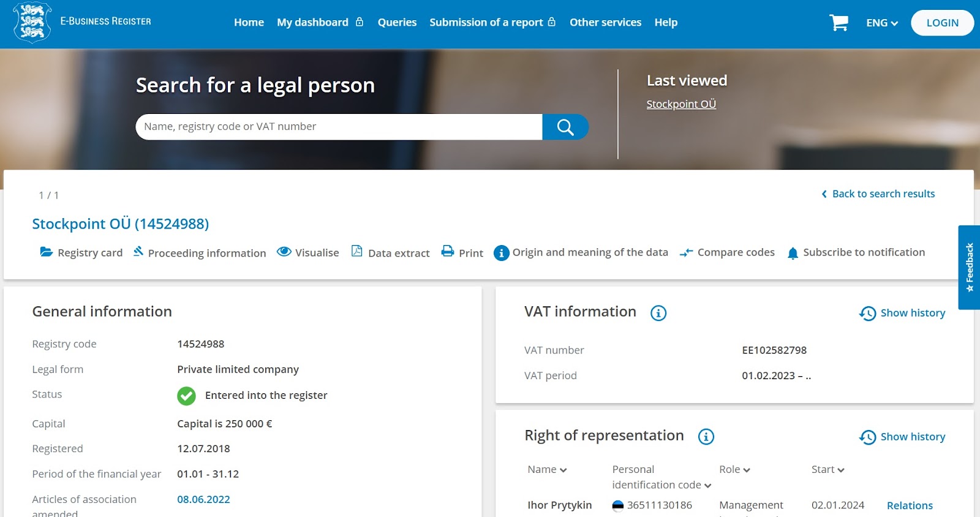
Task: Open the Home menu item
Action: [x=249, y=22]
